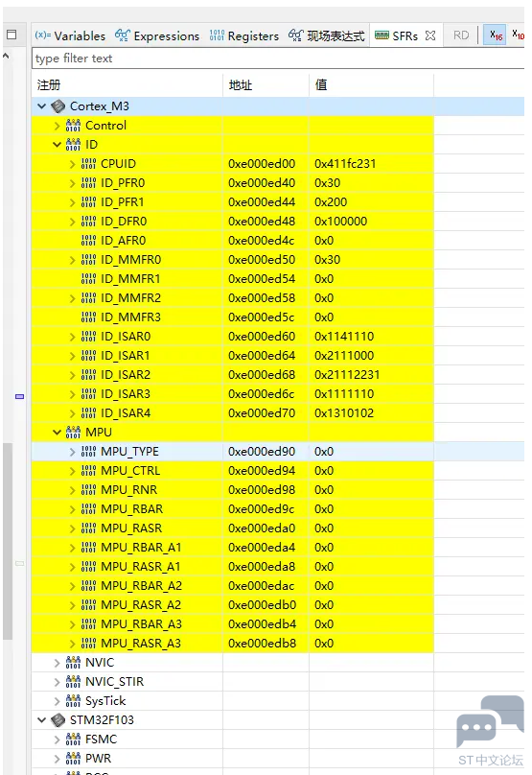Click the ID_ISAR0 register icon
Screen dimensions: 532x775
click(88, 337)
